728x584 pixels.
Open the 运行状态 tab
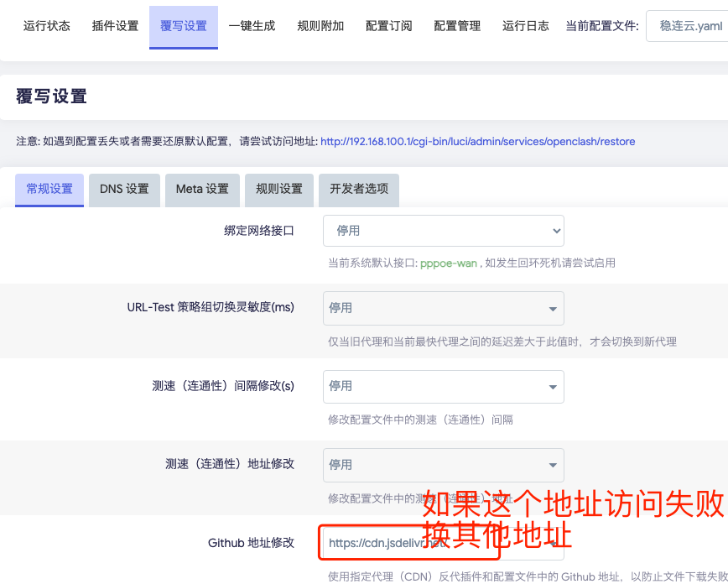47,26
